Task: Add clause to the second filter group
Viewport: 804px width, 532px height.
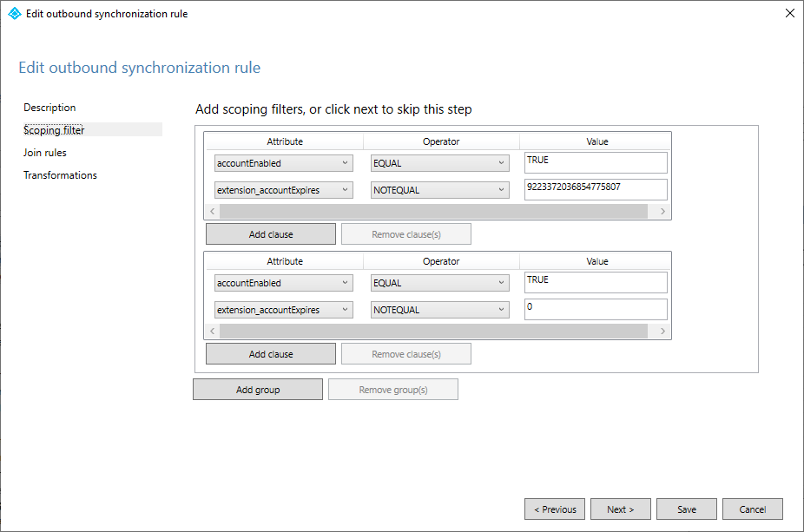Action: pyautogui.click(x=270, y=354)
